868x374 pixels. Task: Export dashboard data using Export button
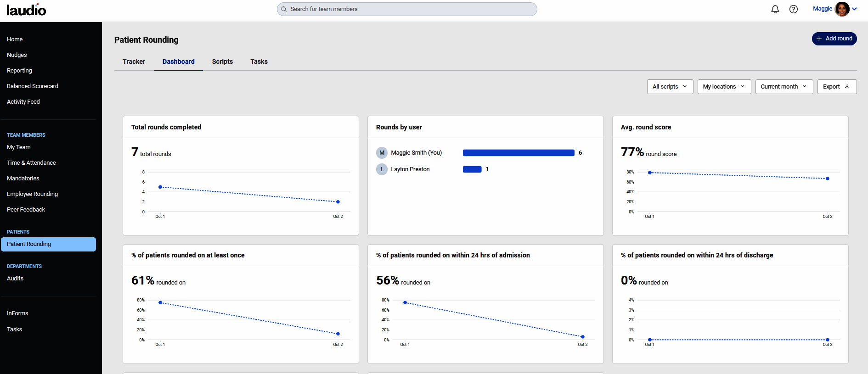(x=837, y=87)
